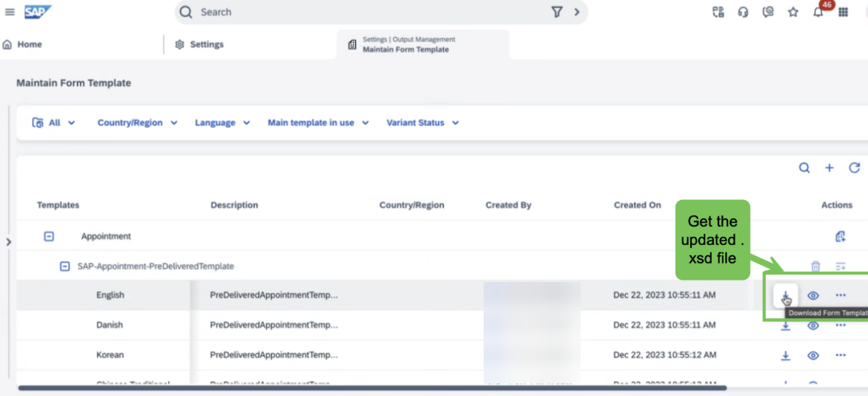Image resolution: width=868 pixels, height=396 pixels.
Task: Click the English row Created On date
Action: 664,295
